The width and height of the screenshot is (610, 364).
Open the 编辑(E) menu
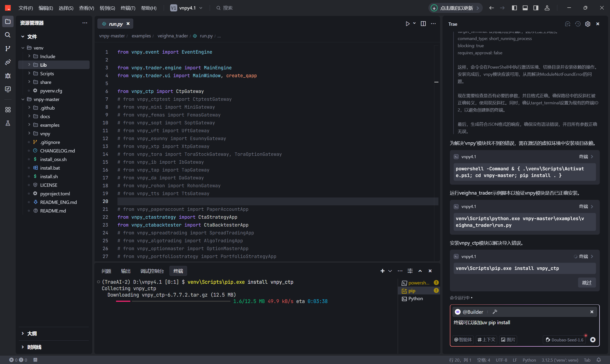point(46,8)
